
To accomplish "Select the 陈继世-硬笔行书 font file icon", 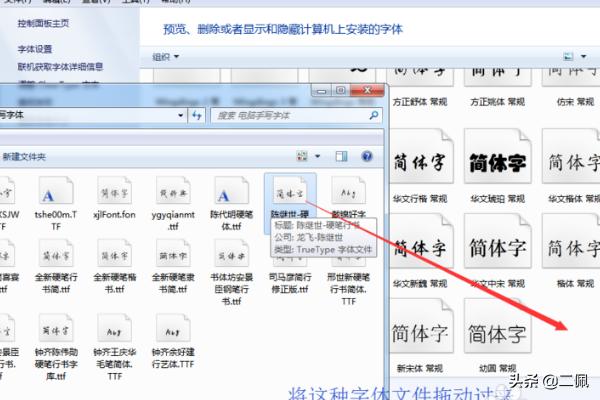I will (x=290, y=191).
